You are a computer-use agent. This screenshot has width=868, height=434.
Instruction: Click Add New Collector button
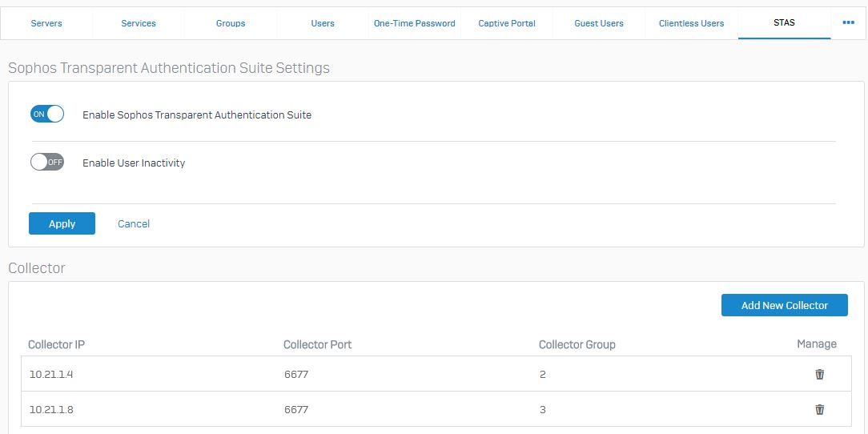click(x=785, y=305)
